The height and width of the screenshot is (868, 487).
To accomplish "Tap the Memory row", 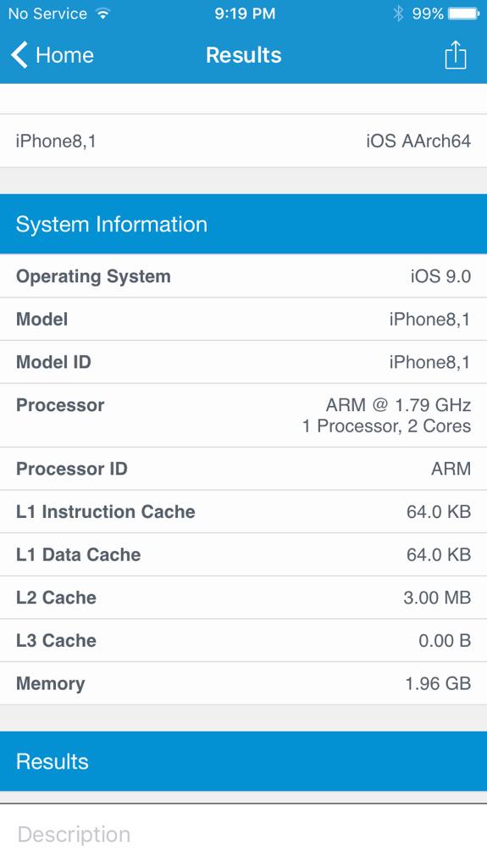I will (244, 683).
